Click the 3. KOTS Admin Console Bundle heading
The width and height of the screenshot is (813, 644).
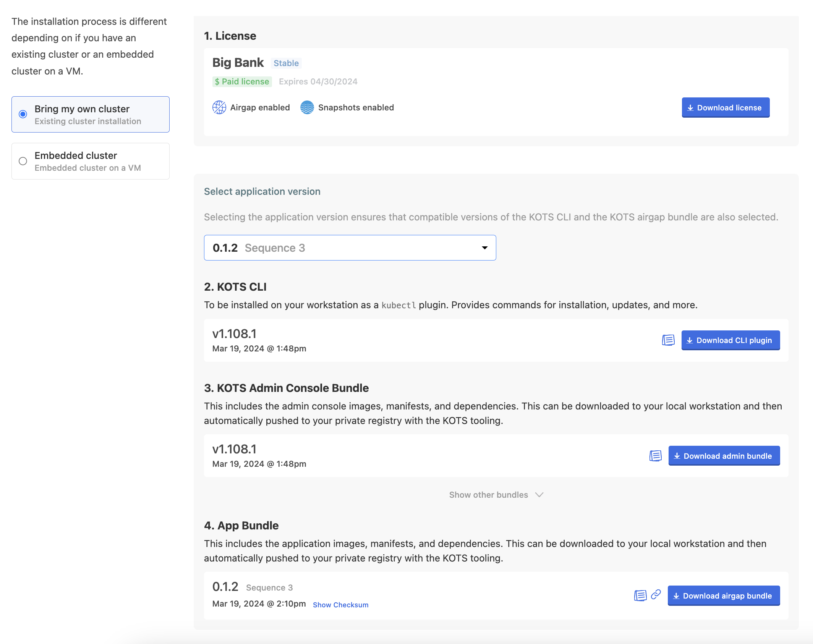click(x=286, y=388)
